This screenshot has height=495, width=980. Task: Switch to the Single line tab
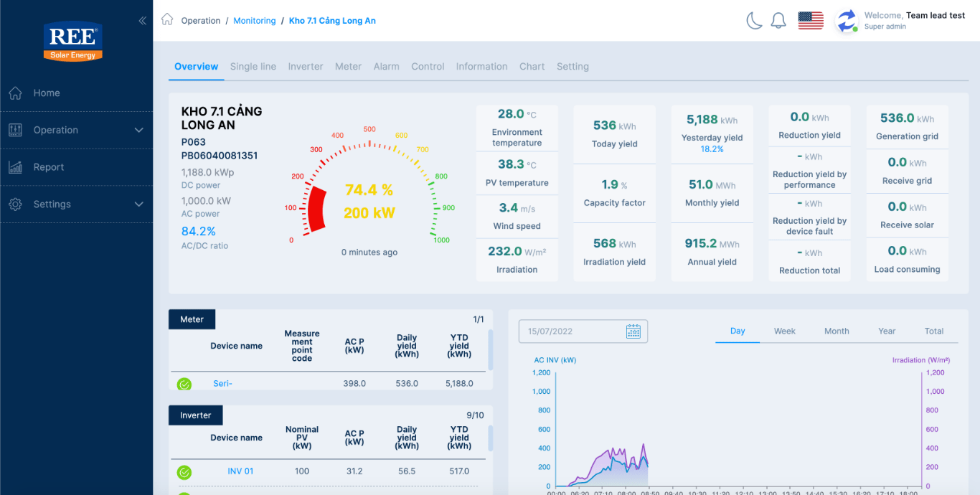[x=253, y=66]
